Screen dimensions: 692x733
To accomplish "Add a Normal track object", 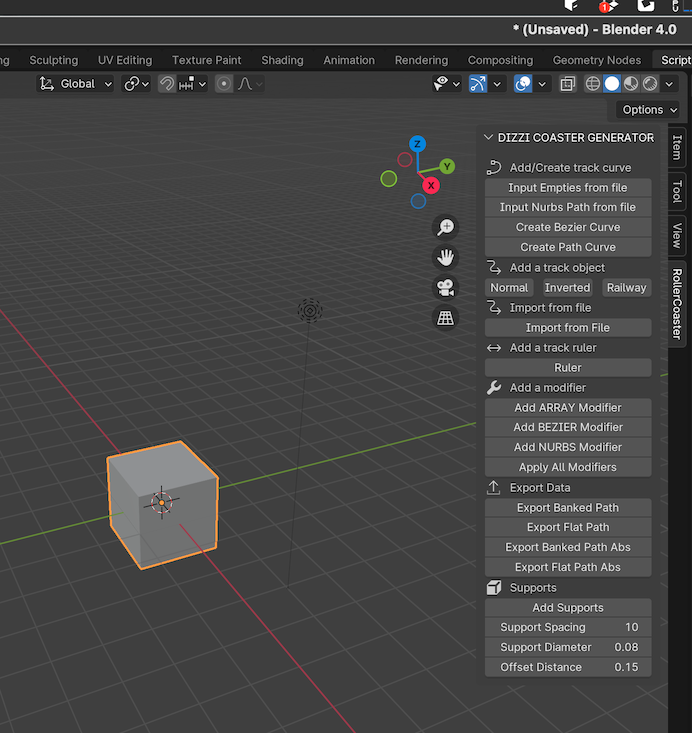I will pyautogui.click(x=509, y=288).
